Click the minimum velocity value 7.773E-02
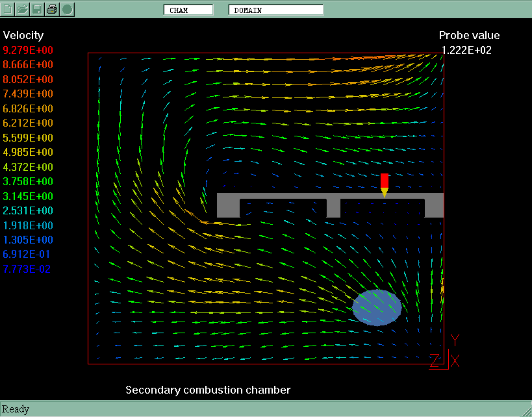The width and height of the screenshot is (532, 417). pyautogui.click(x=27, y=269)
